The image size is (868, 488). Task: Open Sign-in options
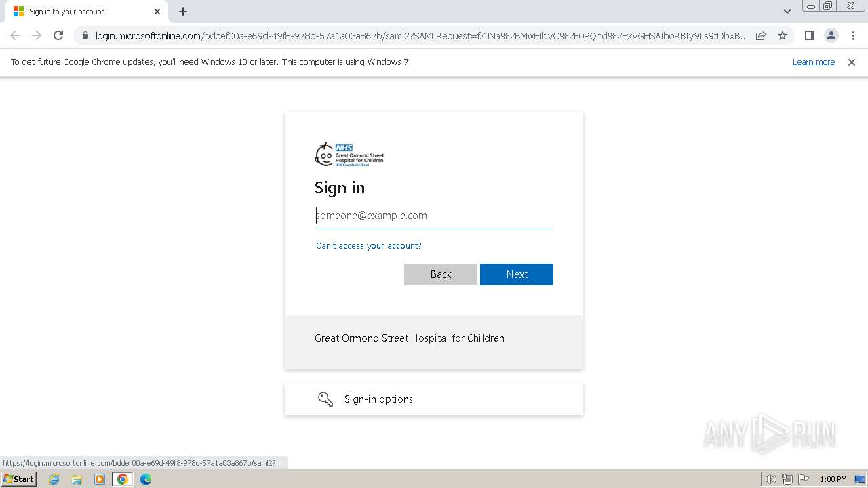tap(434, 399)
